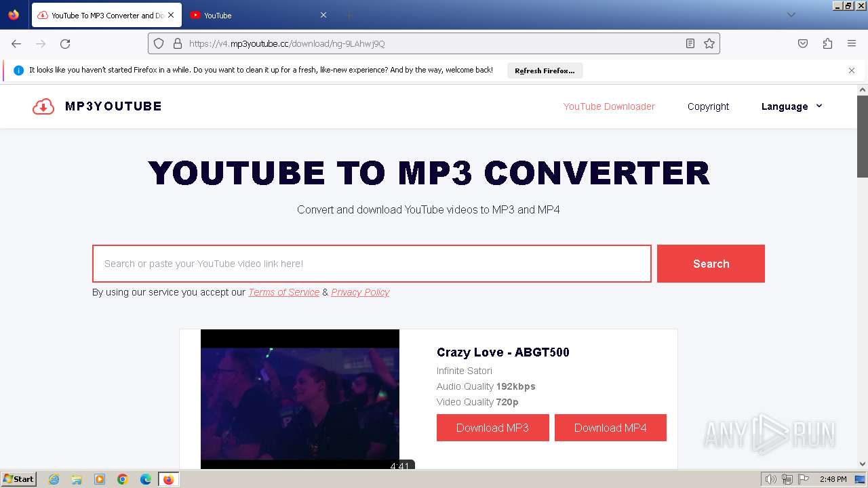This screenshot has height=488, width=868.
Task: Click the Infinite Satori channel name
Action: (465, 371)
